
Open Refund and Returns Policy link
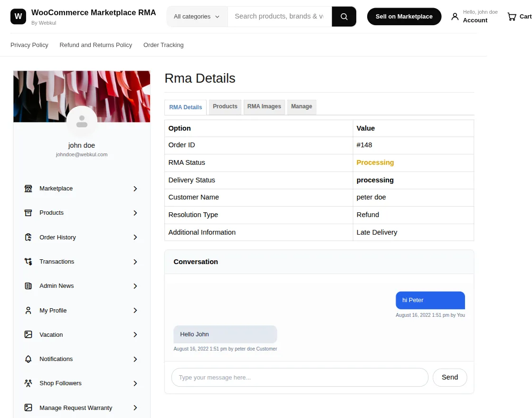95,45
